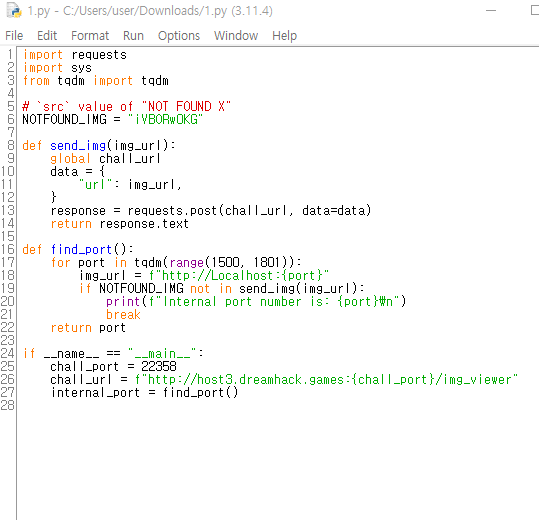Click the find_port function definition name
Viewport: 539px width, 520px height.
pos(81,250)
